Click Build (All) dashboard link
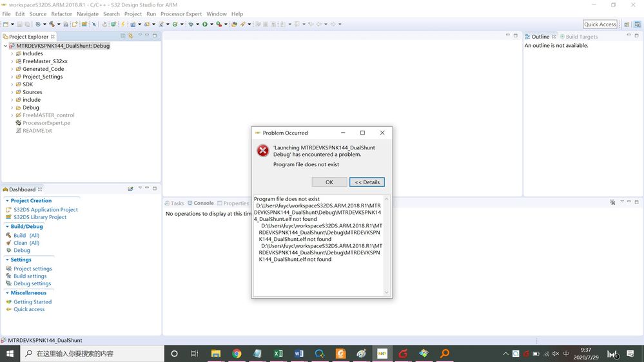 [26, 236]
